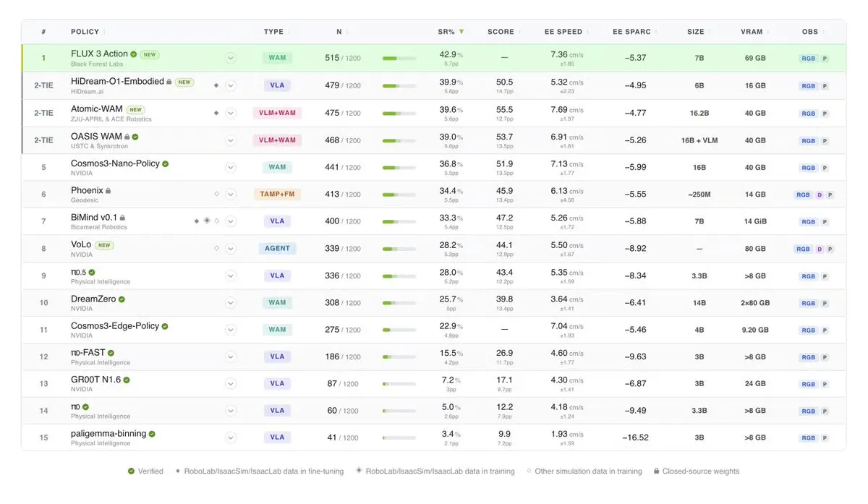Expand the DreamZero row chevron
This screenshot has height=504, width=868.
pyautogui.click(x=231, y=302)
